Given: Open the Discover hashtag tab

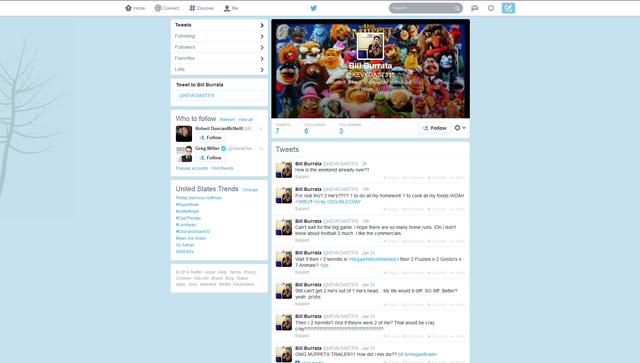Looking at the screenshot, I should [x=202, y=8].
